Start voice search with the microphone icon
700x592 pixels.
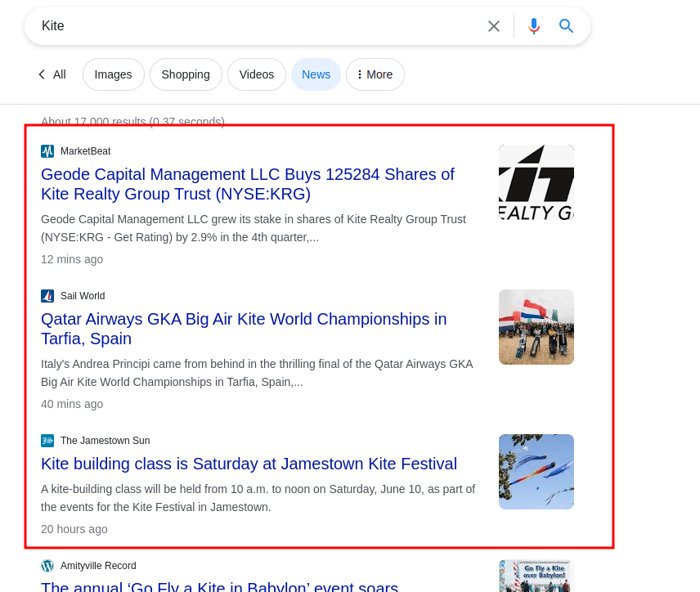533,26
